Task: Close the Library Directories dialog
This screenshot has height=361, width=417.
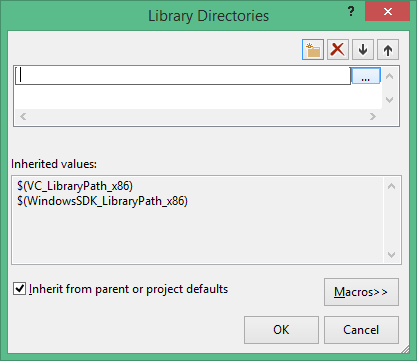Action: pyautogui.click(x=387, y=12)
